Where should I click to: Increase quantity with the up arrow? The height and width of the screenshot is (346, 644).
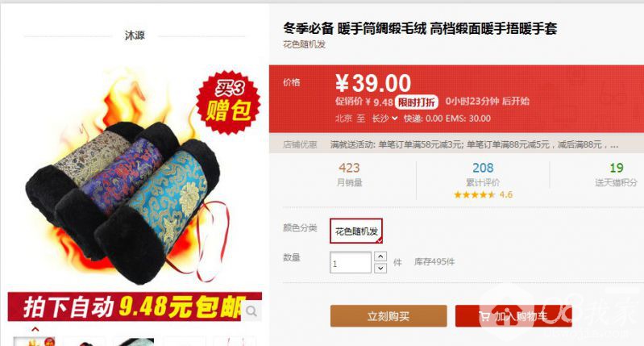(x=380, y=256)
